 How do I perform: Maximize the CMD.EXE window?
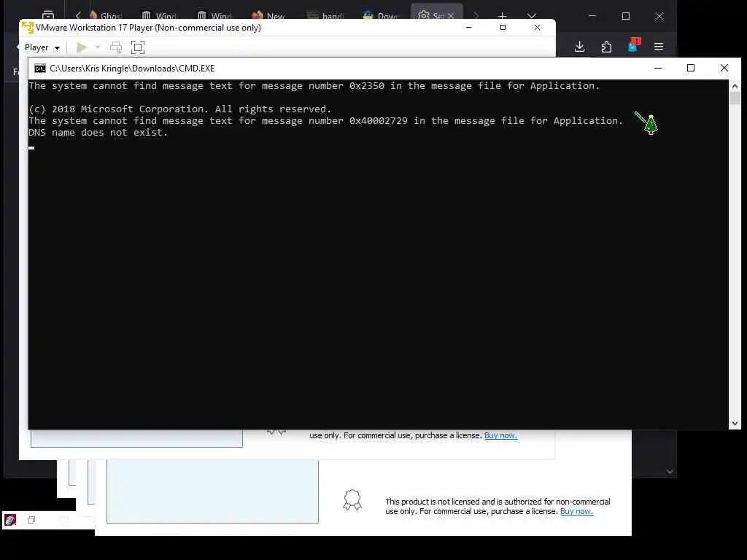[x=691, y=68]
